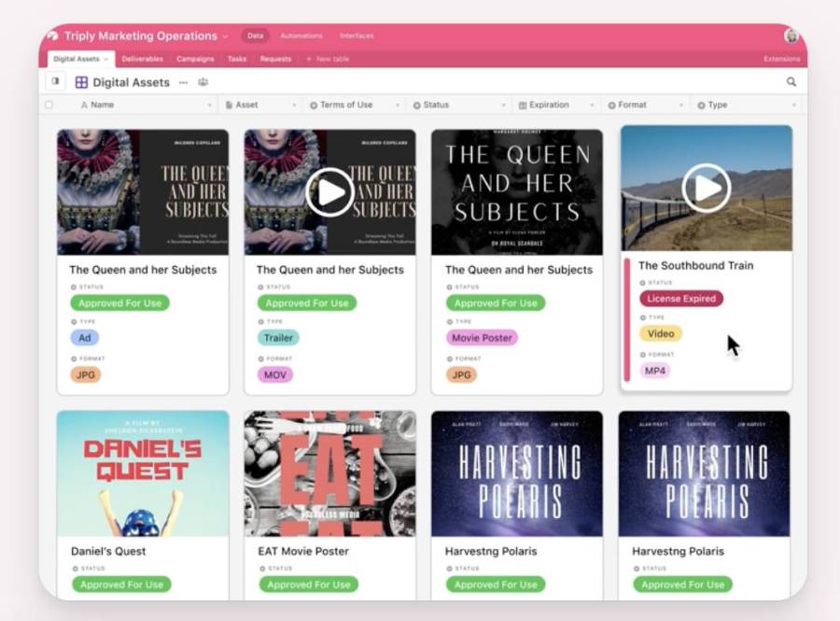This screenshot has height=621, width=840.
Task: Open the Digital Assets table tab chevron
Action: pyautogui.click(x=105, y=59)
